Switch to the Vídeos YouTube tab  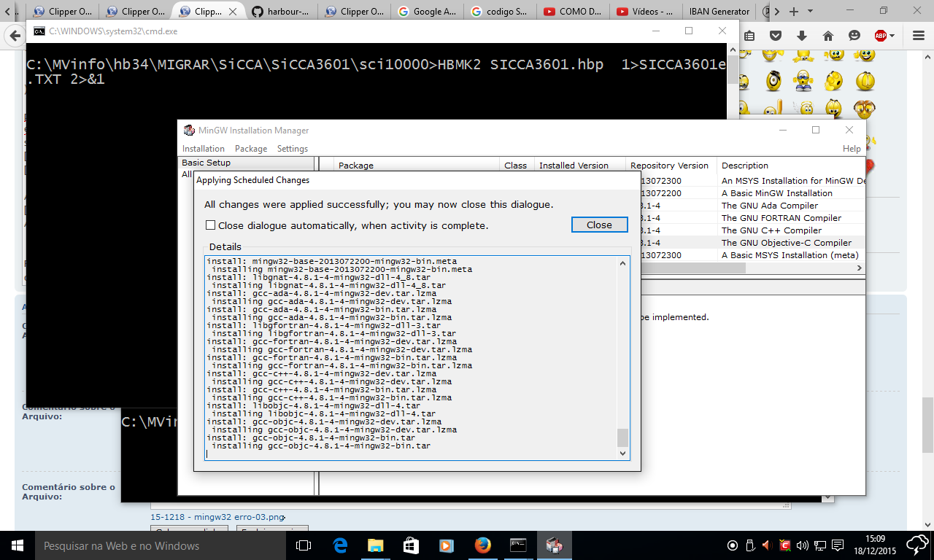pos(646,12)
